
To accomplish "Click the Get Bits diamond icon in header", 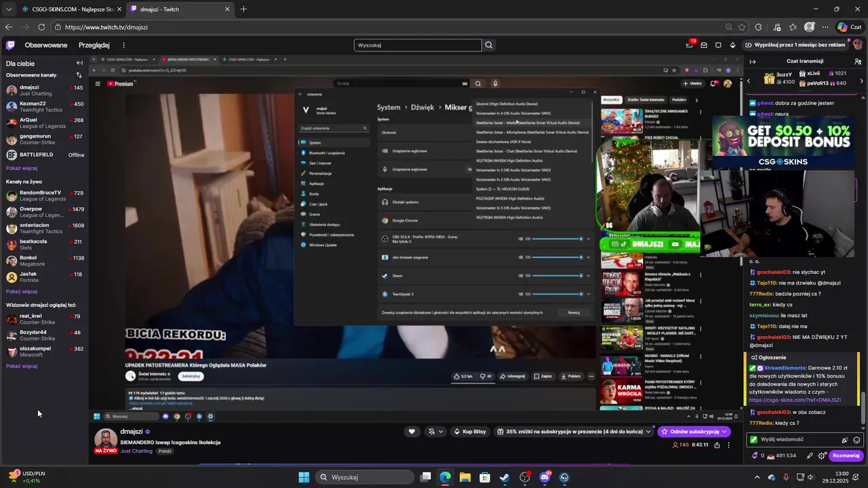I will click(732, 45).
